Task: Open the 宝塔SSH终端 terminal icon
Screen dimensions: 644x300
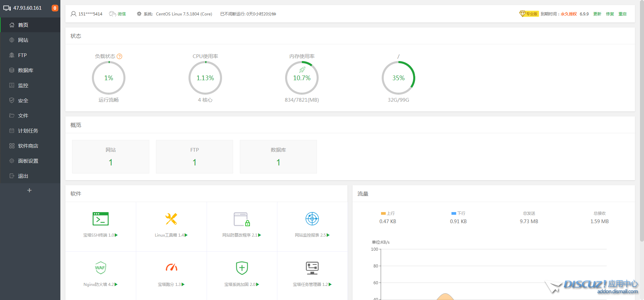Action: tap(101, 219)
